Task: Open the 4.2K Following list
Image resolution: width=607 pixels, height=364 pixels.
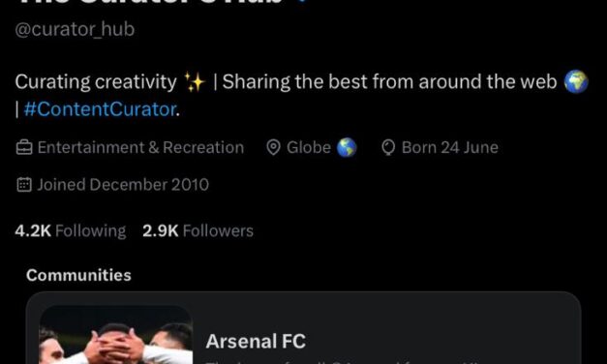Action: point(71,230)
